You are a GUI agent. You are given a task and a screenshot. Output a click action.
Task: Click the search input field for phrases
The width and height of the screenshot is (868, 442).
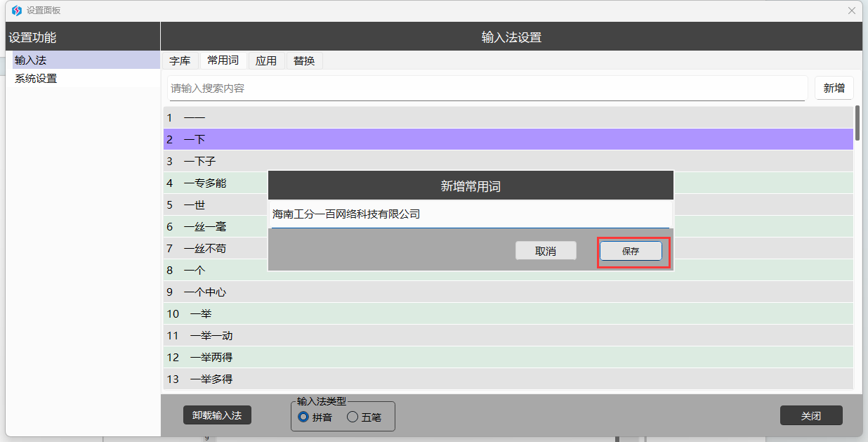pyautogui.click(x=487, y=89)
